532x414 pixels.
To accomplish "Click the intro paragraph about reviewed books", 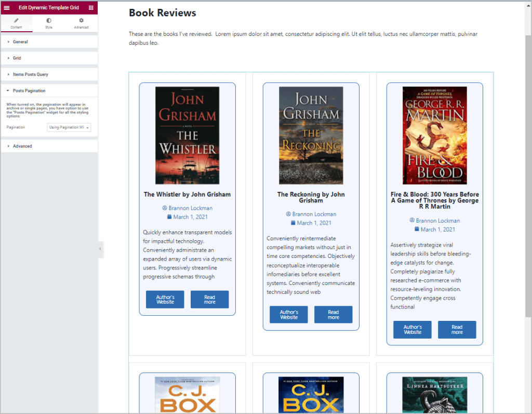I will [x=303, y=38].
